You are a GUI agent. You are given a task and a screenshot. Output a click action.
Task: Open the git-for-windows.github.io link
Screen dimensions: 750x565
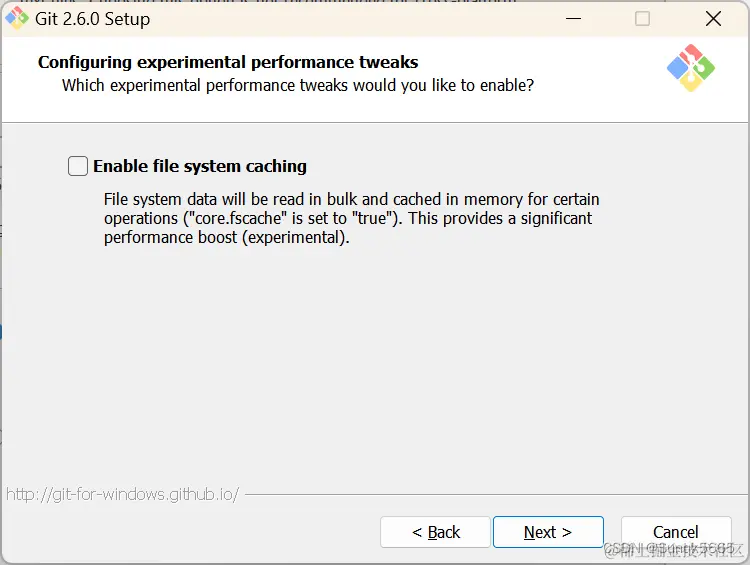point(122,494)
